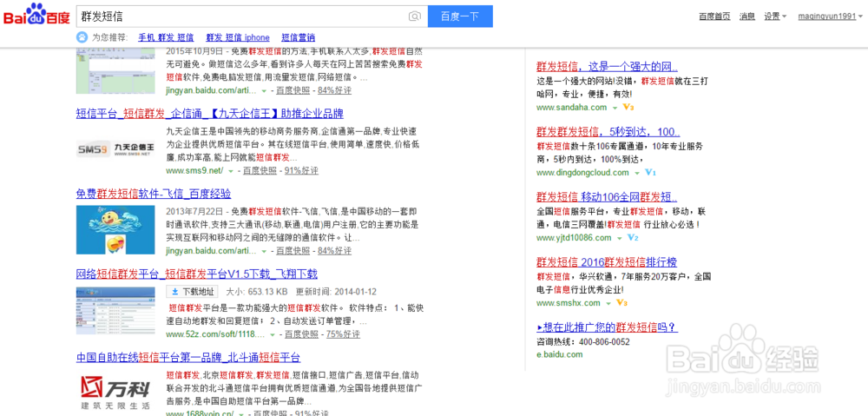Open camera image search in search box
The height and width of the screenshot is (416, 868).
coord(414,17)
